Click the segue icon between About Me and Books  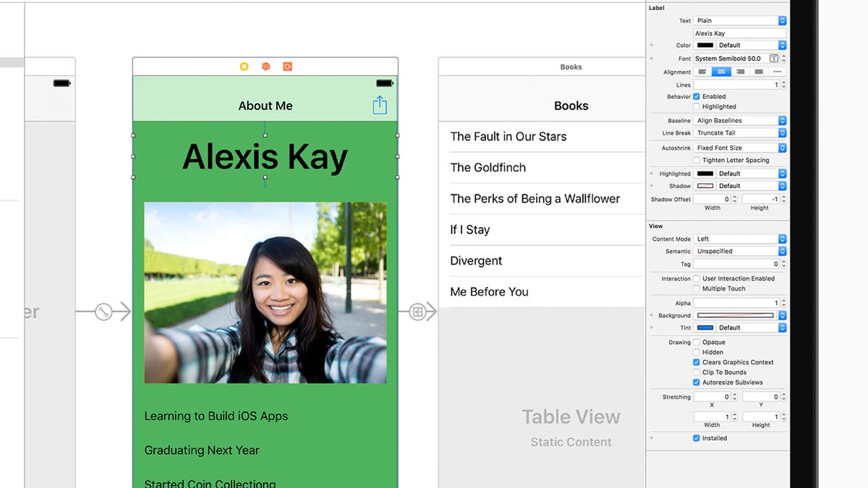417,312
